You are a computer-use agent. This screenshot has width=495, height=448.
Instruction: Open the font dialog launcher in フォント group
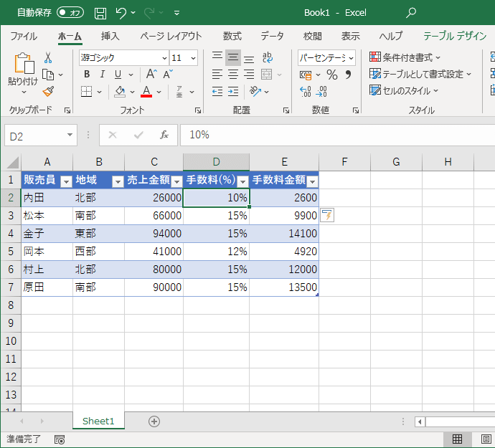coord(198,110)
